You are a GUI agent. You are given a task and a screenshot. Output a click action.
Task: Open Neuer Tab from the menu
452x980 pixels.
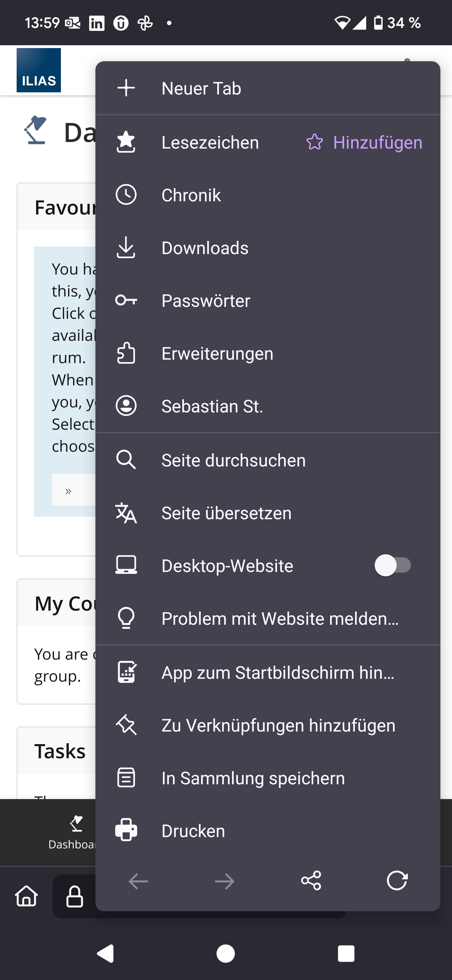tap(201, 88)
